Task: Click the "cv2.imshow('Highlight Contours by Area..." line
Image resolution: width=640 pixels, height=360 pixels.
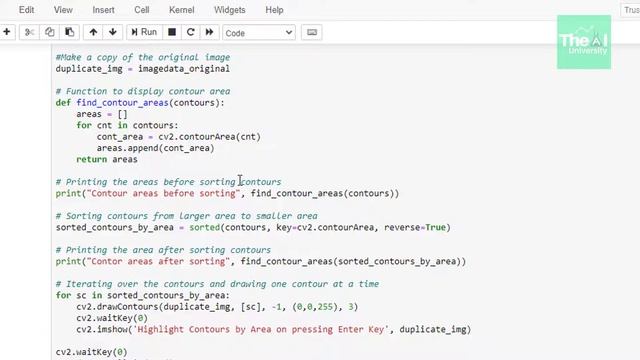Action: [x=273, y=329]
